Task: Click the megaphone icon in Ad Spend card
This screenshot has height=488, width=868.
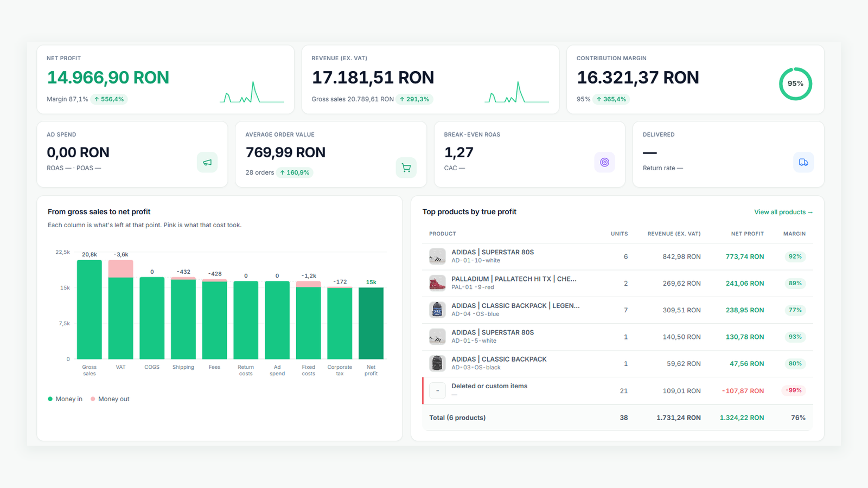Action: 207,162
